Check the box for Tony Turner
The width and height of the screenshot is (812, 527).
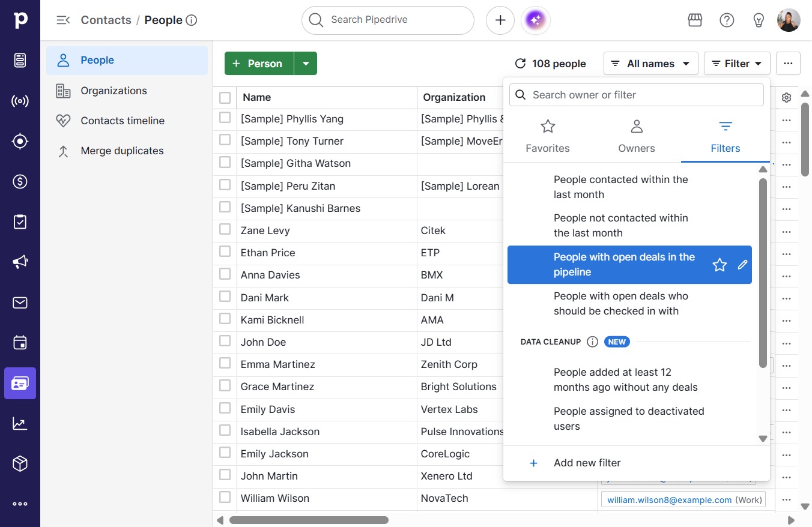[x=225, y=140]
